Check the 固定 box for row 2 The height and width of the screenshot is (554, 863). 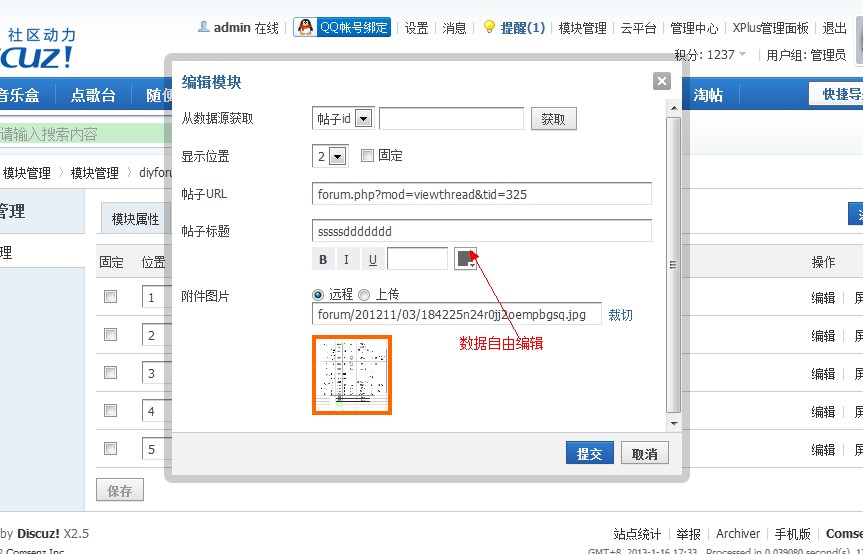tap(111, 334)
